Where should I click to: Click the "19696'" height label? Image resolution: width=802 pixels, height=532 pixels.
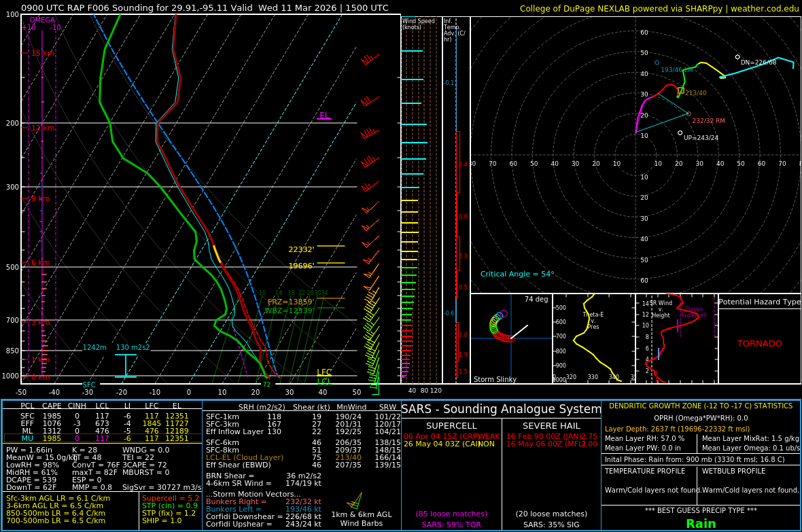(301, 266)
